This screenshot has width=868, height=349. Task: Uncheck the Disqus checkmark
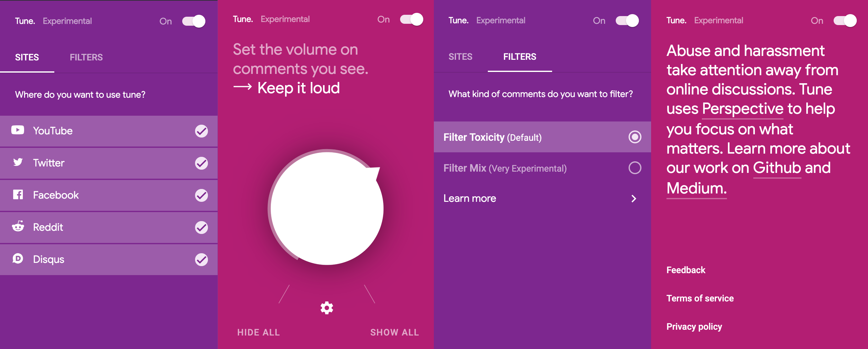click(x=201, y=259)
